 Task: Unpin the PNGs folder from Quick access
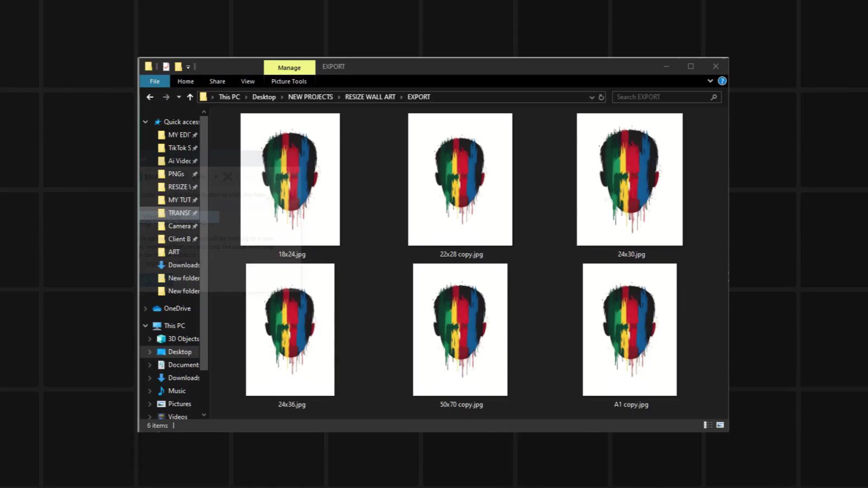point(195,174)
